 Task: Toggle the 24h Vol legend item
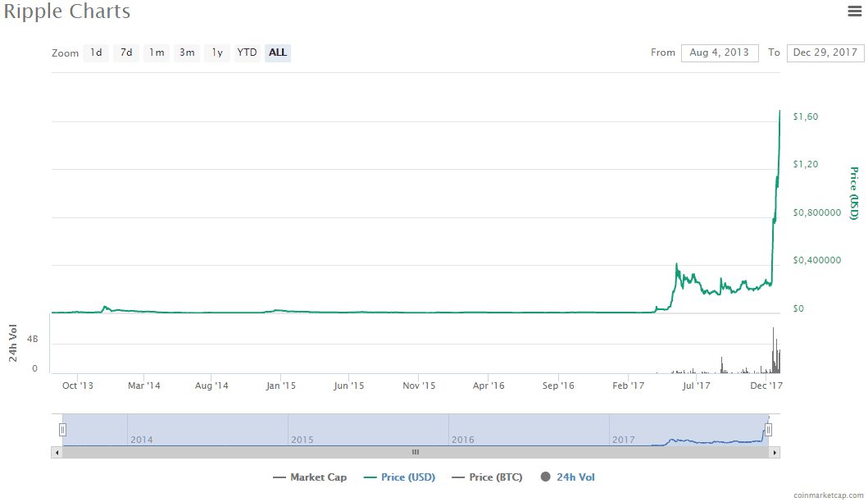click(568, 477)
